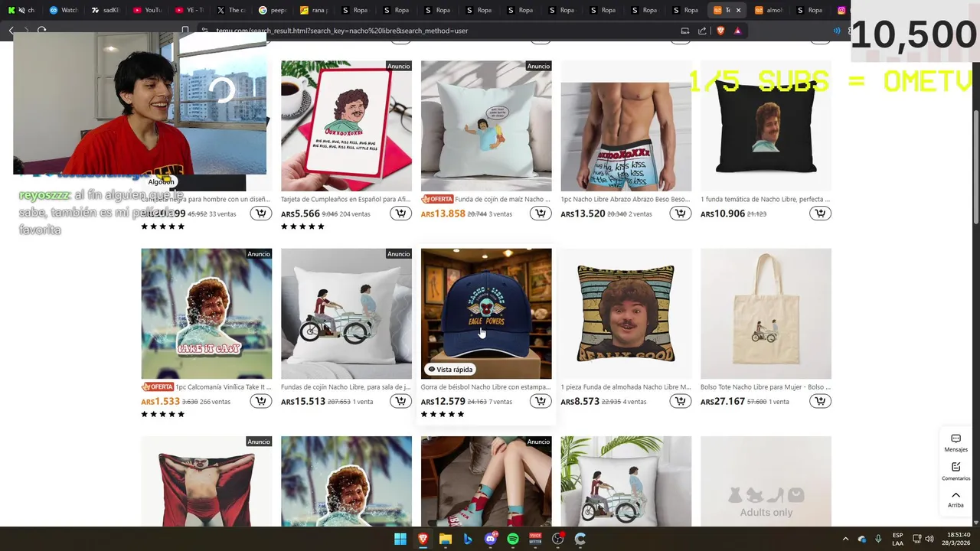The width and height of the screenshot is (980, 551).
Task: Open the Brave Shields lion icon
Action: (720, 31)
